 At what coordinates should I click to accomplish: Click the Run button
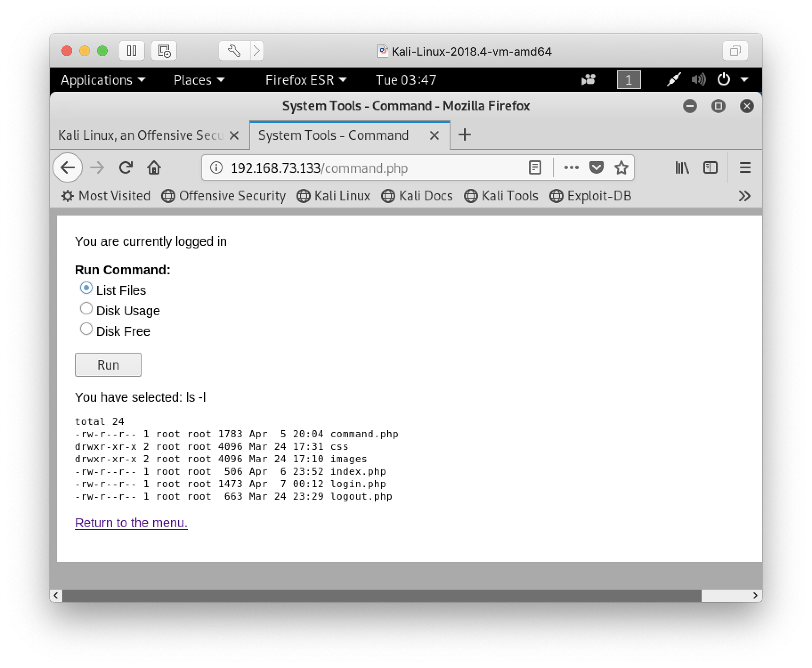click(108, 365)
